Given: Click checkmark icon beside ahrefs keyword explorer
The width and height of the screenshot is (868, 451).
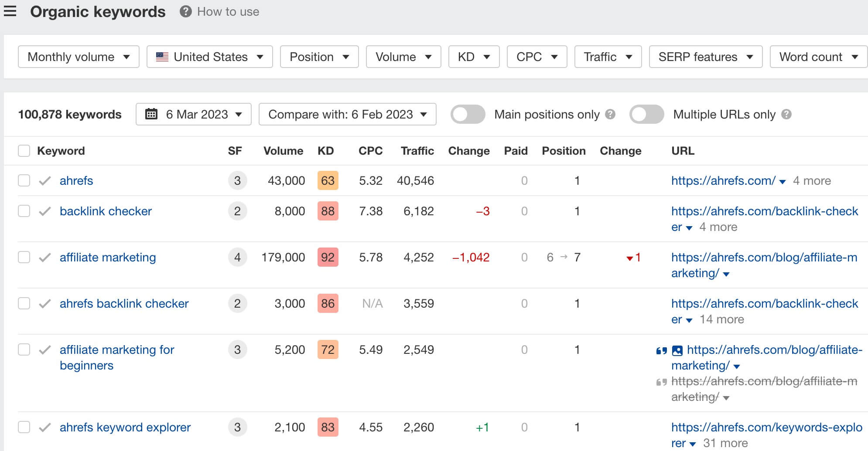Looking at the screenshot, I should [45, 427].
